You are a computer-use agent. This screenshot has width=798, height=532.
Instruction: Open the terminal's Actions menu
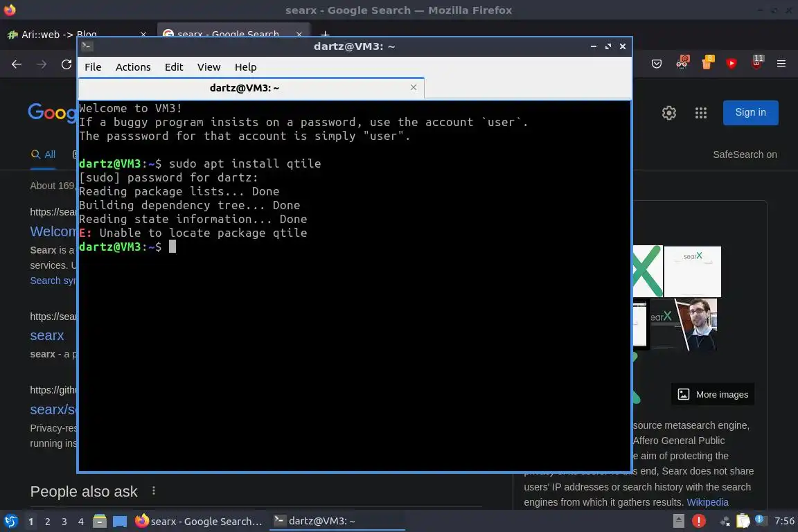point(133,67)
